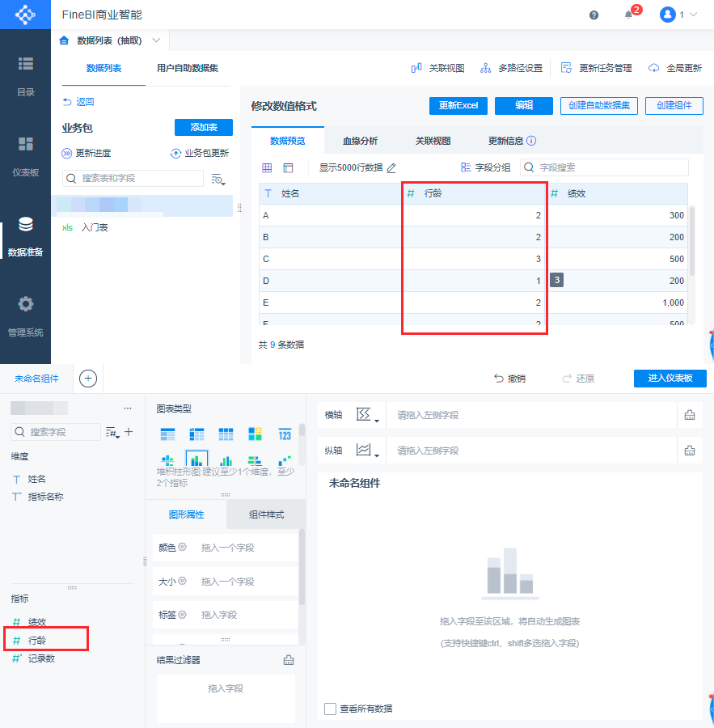Image resolution: width=714 pixels, height=728 pixels.
Task: Switch to grid table view icon
Action: [267, 168]
